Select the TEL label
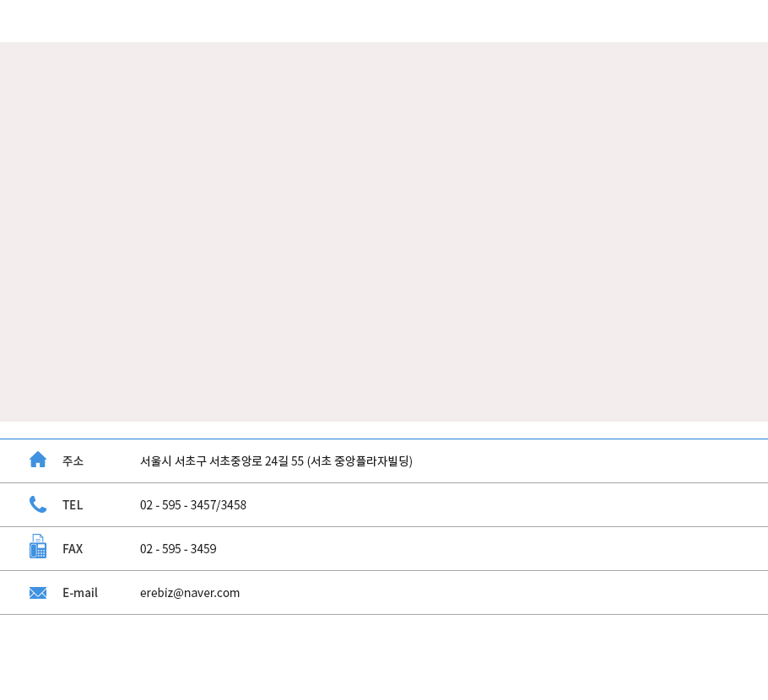The image size is (768, 700). (73, 505)
